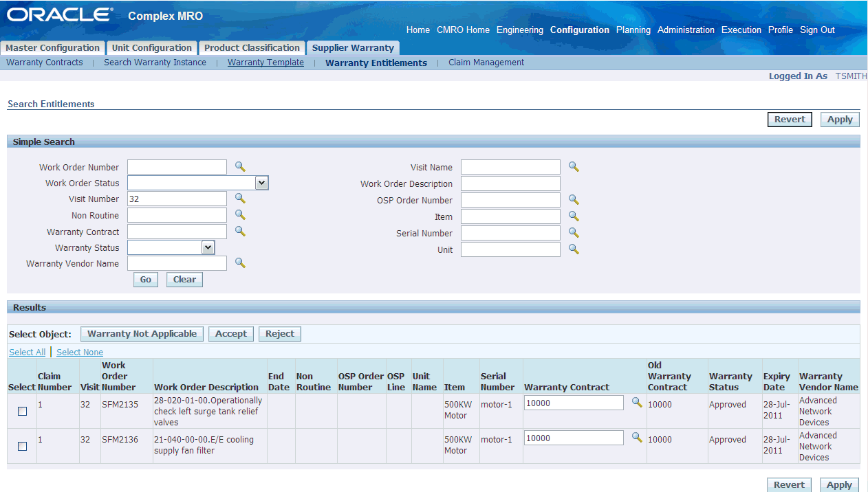Edit Warranty Contract field in SFM2136 row
The height and width of the screenshot is (492, 868).
point(574,438)
